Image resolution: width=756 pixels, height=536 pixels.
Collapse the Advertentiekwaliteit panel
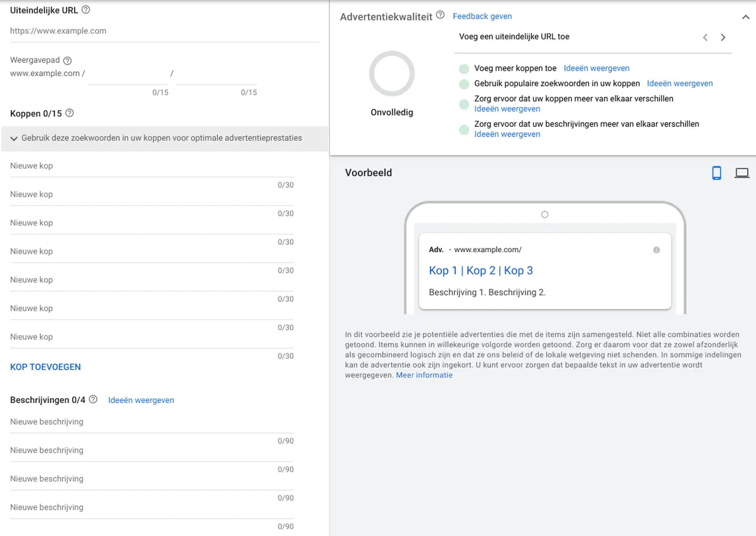click(x=745, y=17)
